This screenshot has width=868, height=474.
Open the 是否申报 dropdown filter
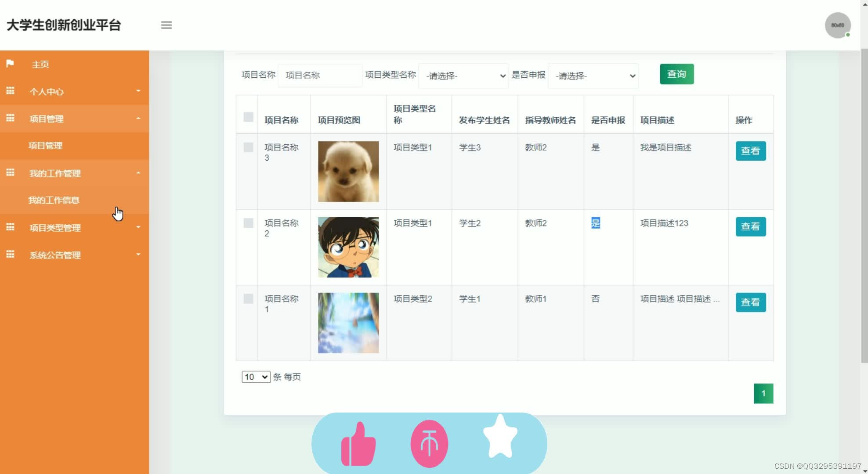tap(592, 75)
